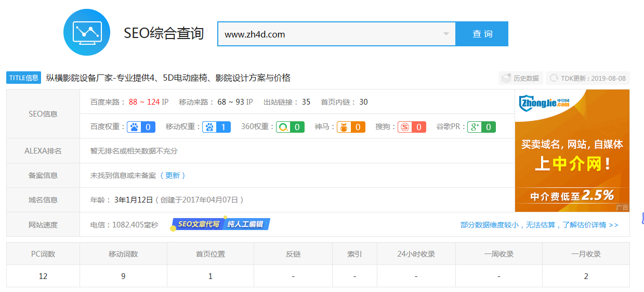Open 历史数据 history data icon

[x=520, y=78]
